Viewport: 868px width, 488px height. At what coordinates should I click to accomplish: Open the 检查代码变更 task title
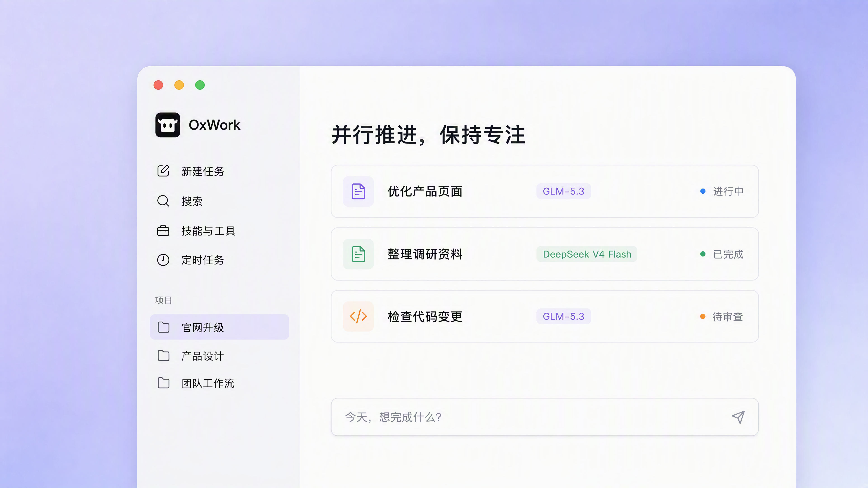[425, 317]
